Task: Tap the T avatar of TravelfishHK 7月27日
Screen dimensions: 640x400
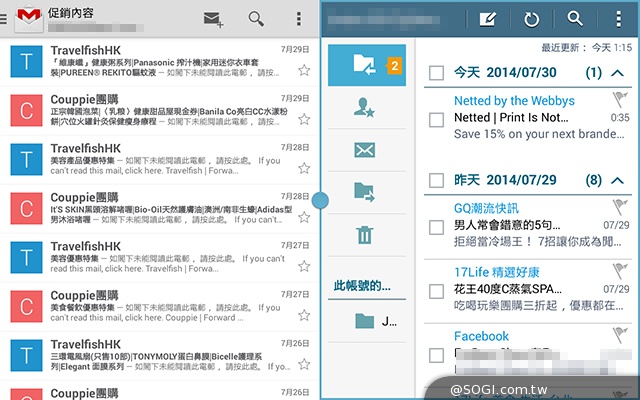Action: [x=27, y=257]
